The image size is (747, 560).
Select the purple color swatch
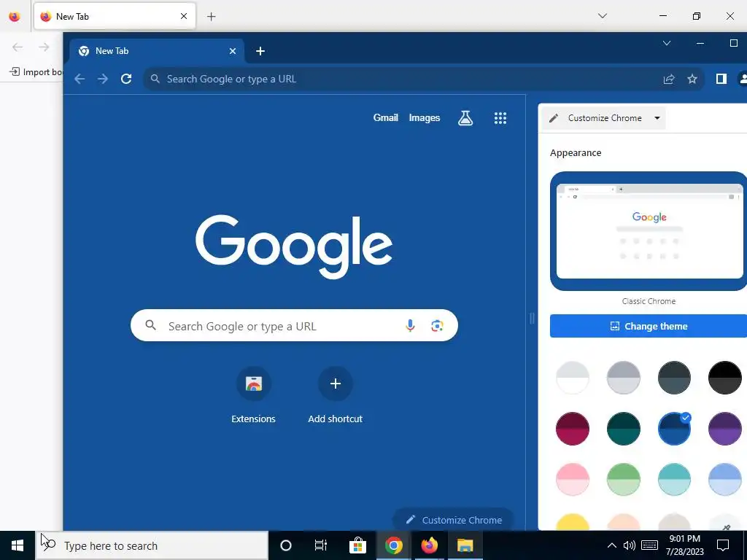coord(725,429)
